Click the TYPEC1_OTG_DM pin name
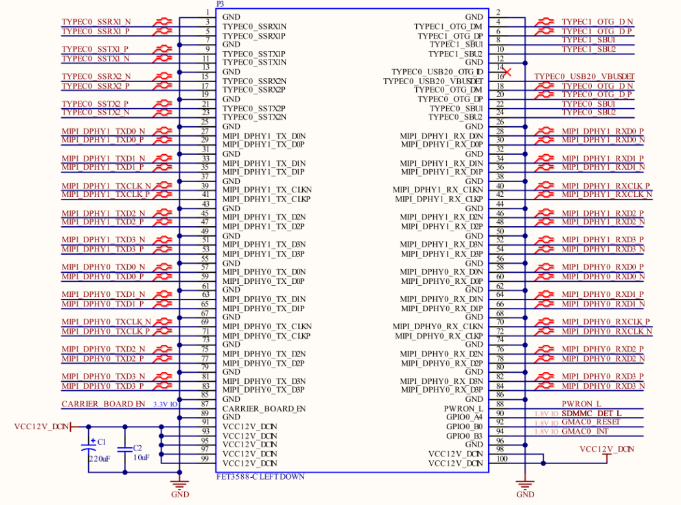The image size is (681, 505). pos(448,27)
